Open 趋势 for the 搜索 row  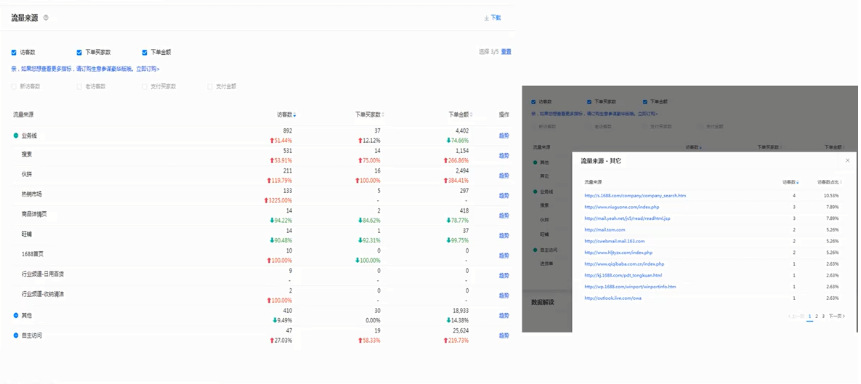point(504,155)
